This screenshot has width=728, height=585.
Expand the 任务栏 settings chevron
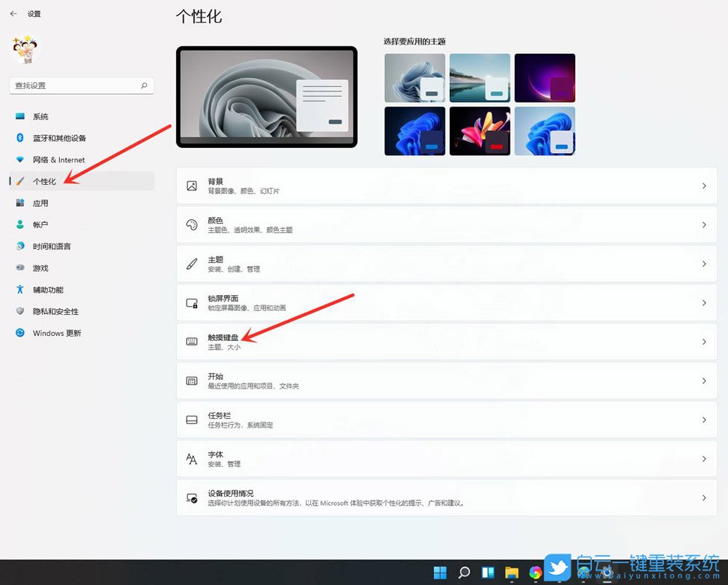pyautogui.click(x=705, y=419)
